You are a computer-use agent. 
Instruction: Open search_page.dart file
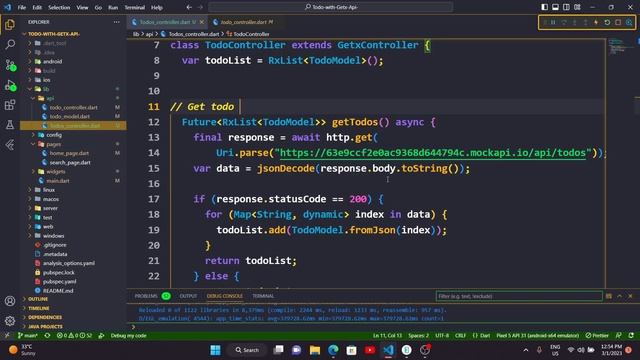pos(70,162)
